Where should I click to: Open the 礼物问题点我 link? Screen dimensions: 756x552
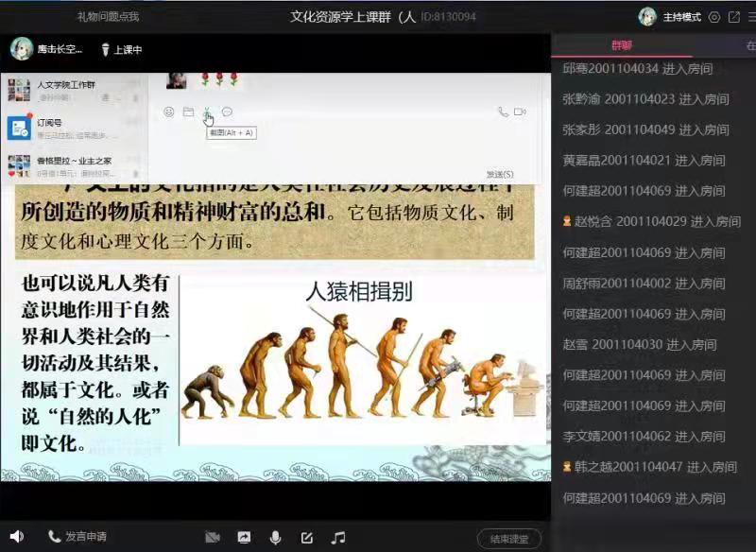108,16
